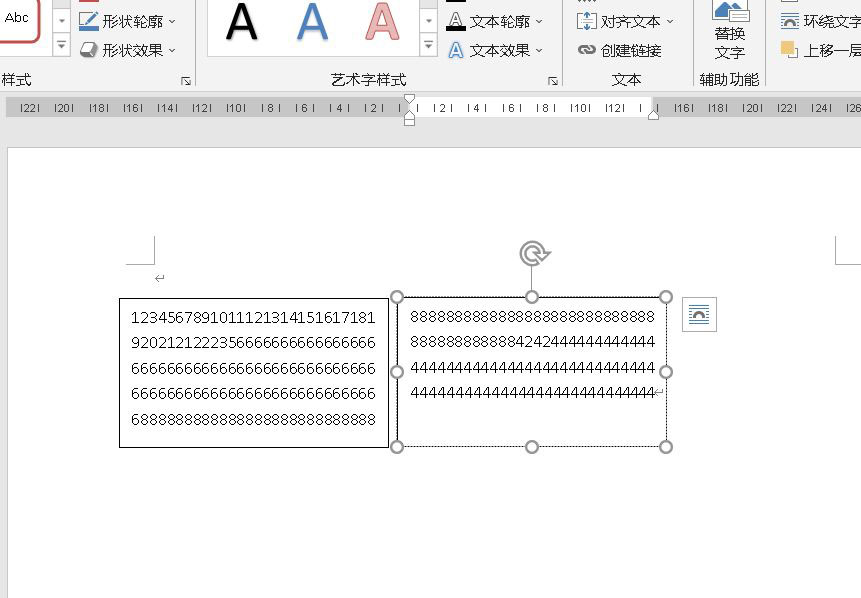Click the layout options button beside textbox
861x598 pixels.
pos(698,314)
